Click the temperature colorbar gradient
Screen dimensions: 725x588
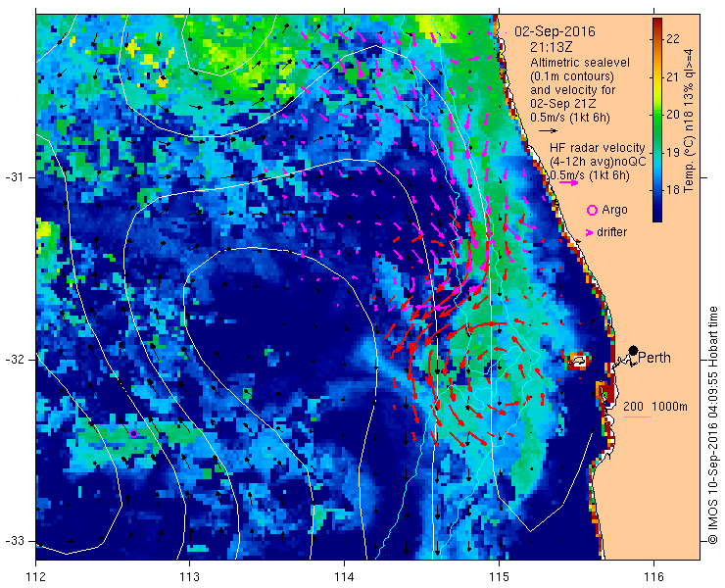click(657, 121)
